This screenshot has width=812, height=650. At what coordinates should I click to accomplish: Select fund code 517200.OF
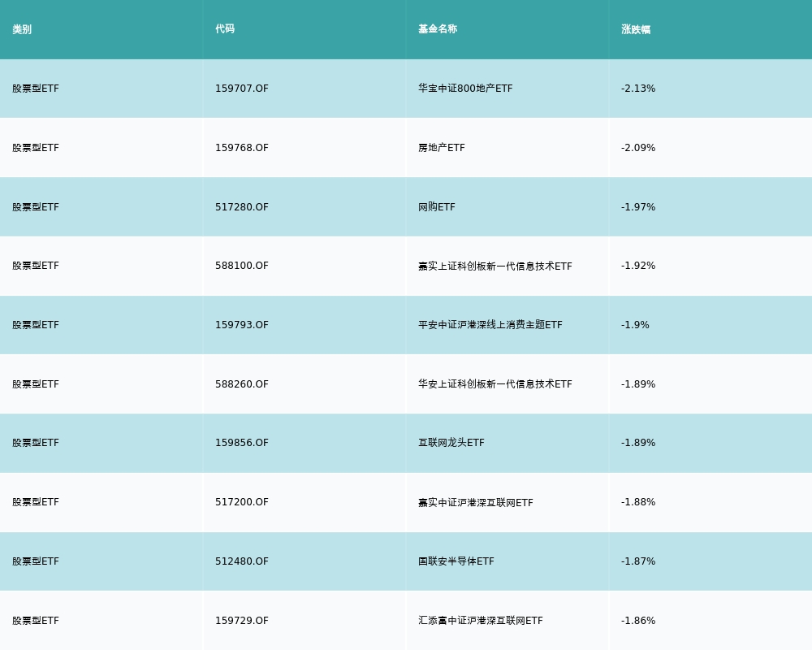[242, 502]
